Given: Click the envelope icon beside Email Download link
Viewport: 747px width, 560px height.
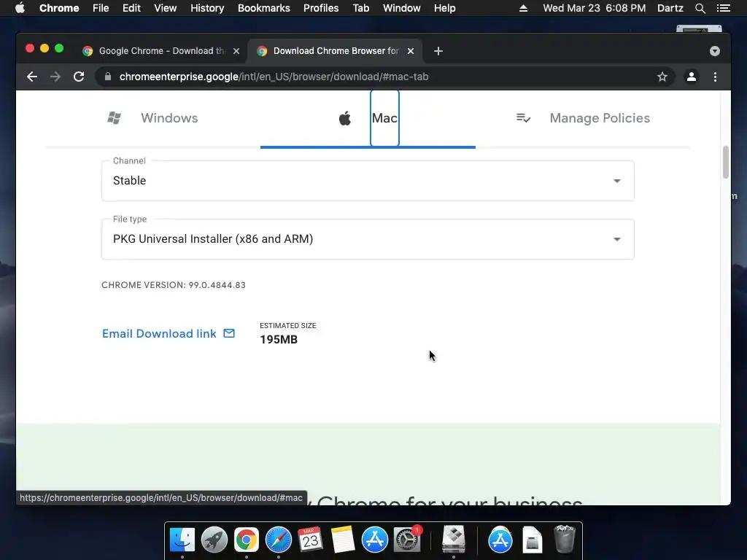Looking at the screenshot, I should [x=229, y=333].
